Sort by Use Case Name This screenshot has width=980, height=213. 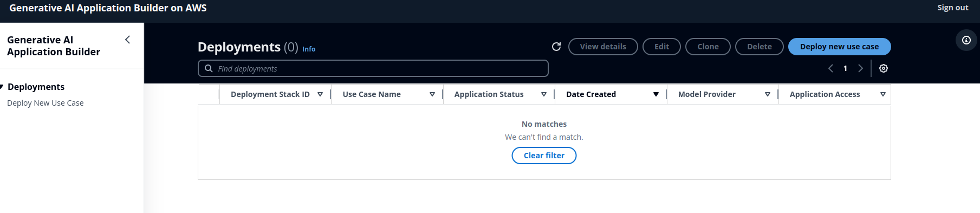click(x=387, y=94)
